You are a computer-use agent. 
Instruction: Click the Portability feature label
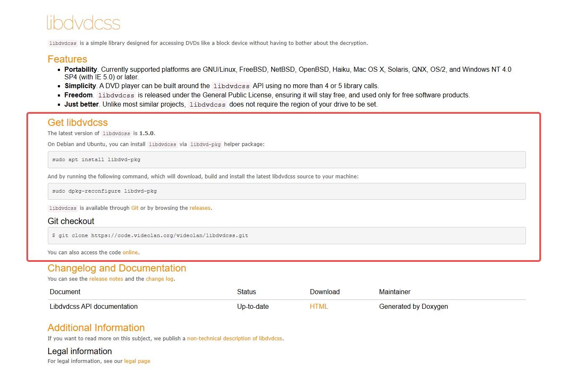tap(81, 70)
